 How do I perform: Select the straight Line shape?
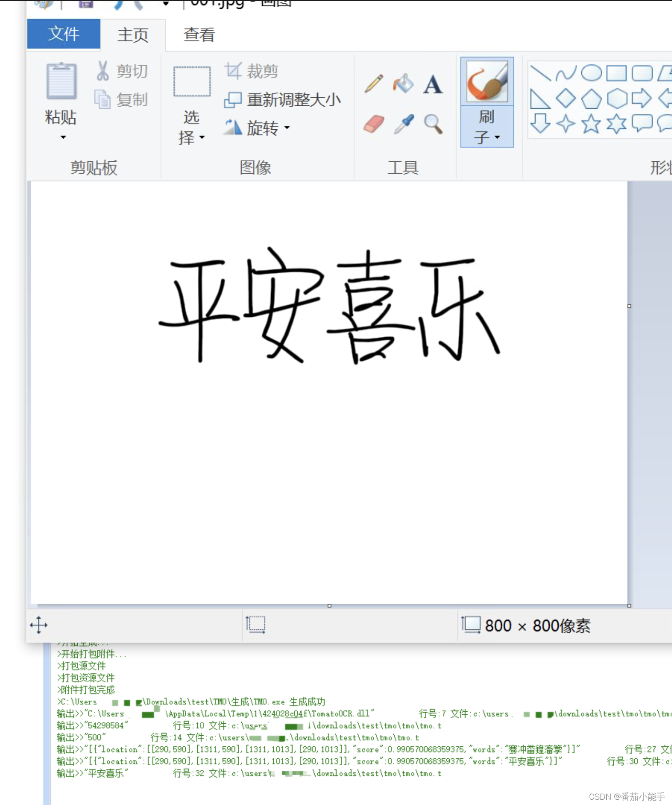point(540,73)
